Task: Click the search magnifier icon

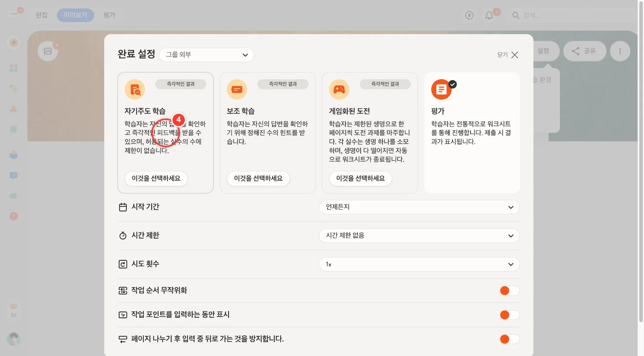Action: [x=516, y=16]
